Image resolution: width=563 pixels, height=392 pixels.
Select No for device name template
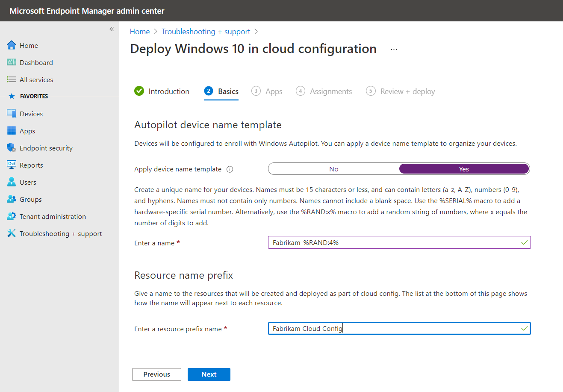coord(334,169)
